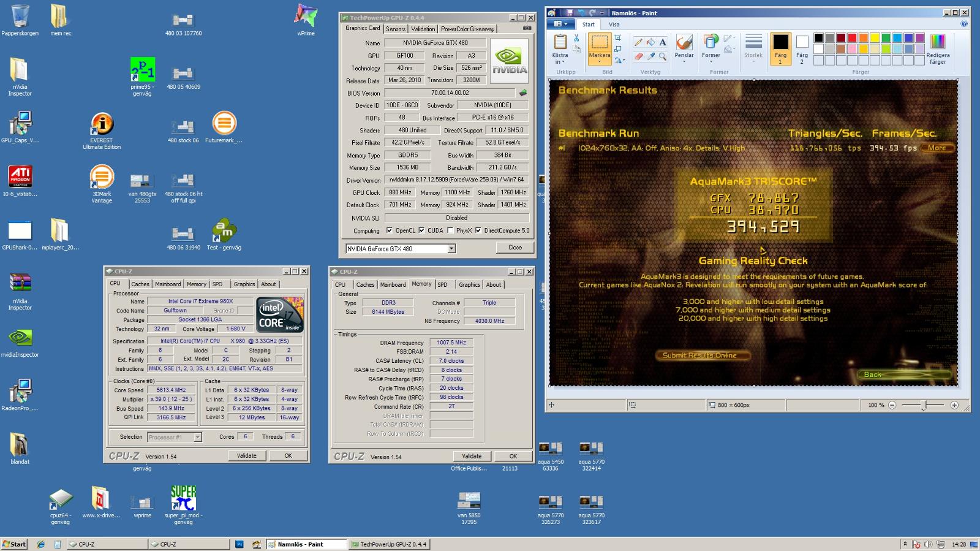Click Redo arrow in Paint quick access
The height and width of the screenshot is (551, 980).
click(x=592, y=12)
